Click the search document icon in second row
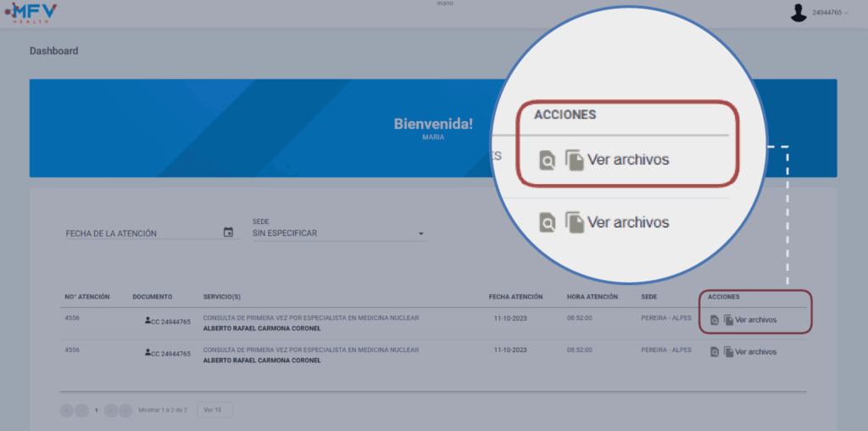Viewport: 868px width, 431px height. [x=715, y=352]
